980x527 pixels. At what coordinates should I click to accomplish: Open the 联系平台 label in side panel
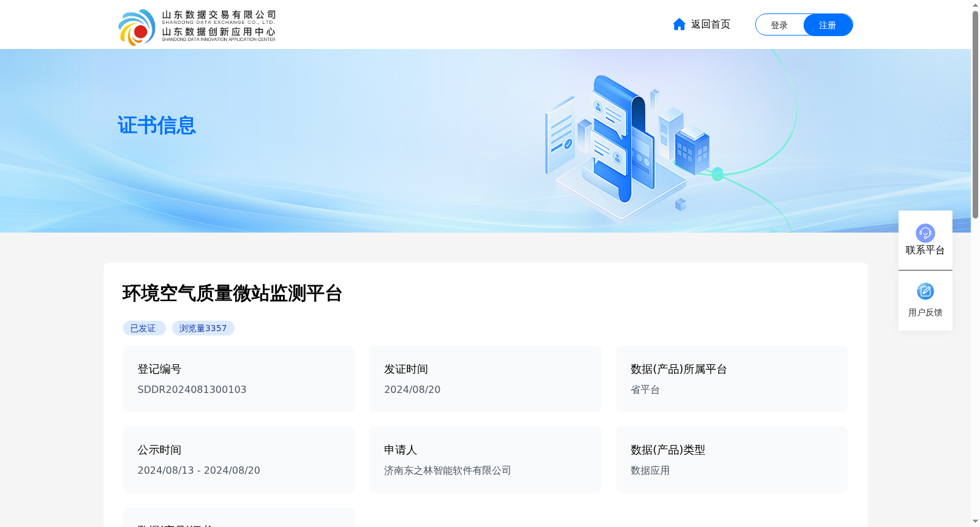(925, 250)
